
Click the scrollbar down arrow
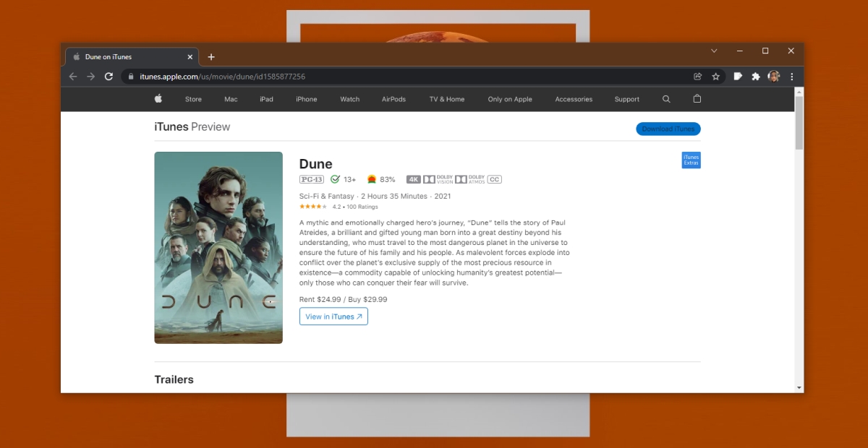799,388
